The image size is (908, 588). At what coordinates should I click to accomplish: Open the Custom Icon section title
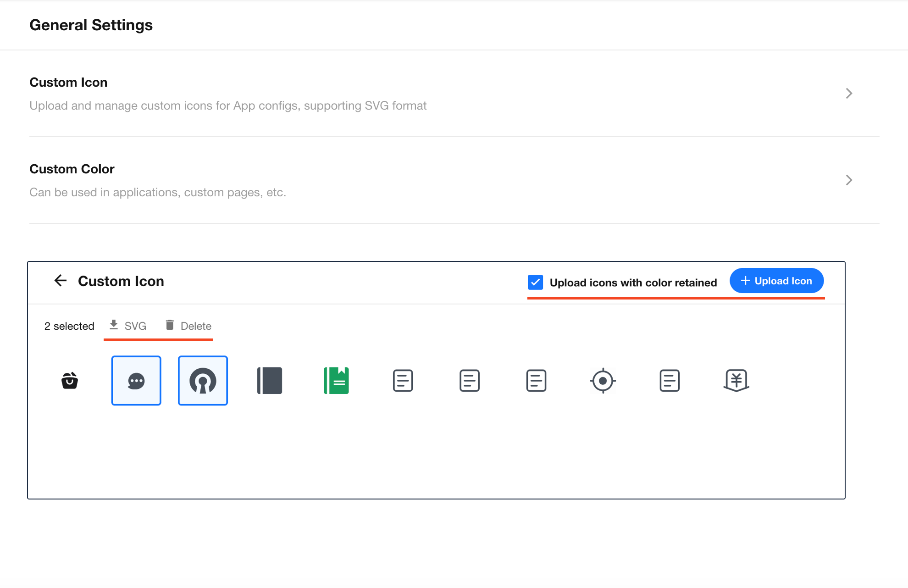68,83
